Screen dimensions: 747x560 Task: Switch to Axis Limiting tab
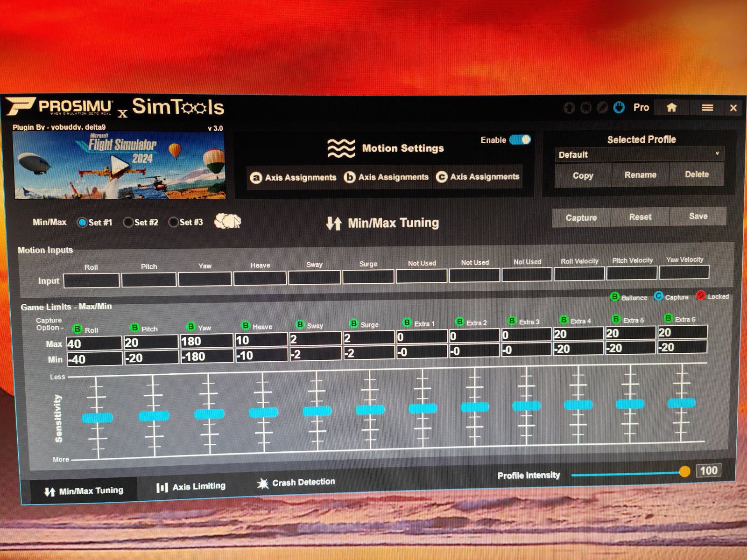pyautogui.click(x=190, y=487)
